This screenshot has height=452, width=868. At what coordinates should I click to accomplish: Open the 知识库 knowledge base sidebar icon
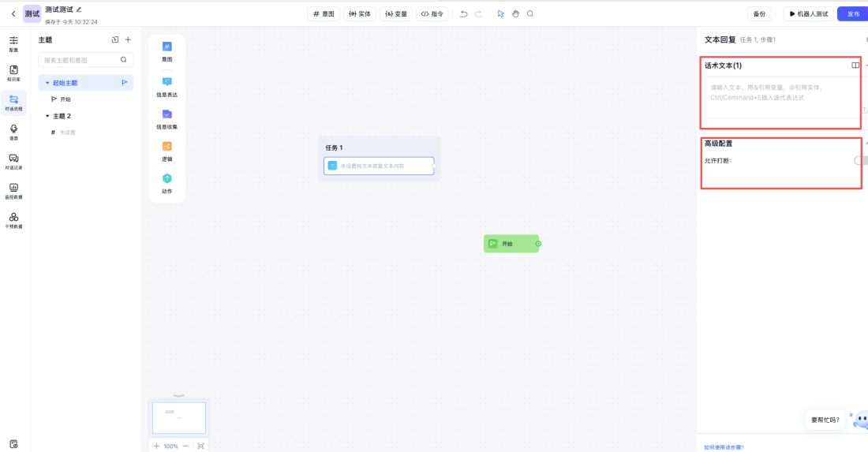pos(13,73)
